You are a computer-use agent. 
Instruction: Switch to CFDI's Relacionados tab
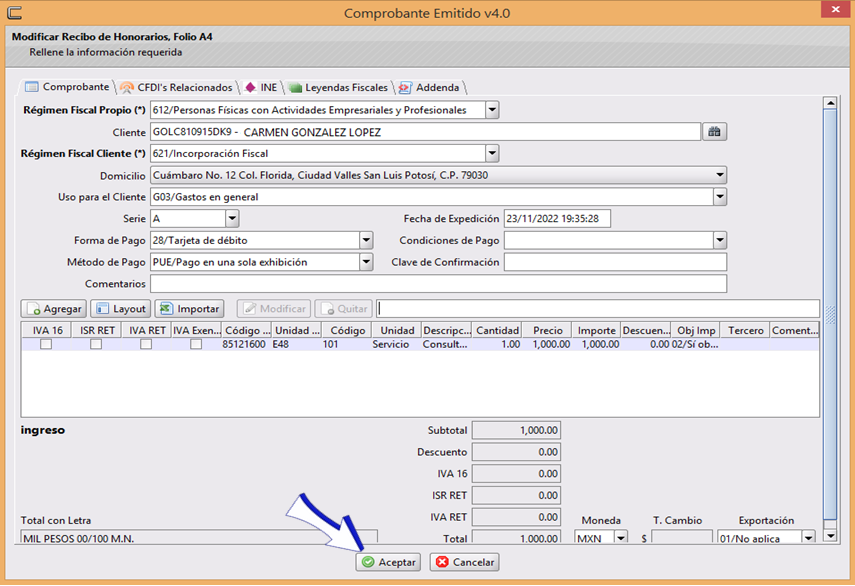[177, 87]
